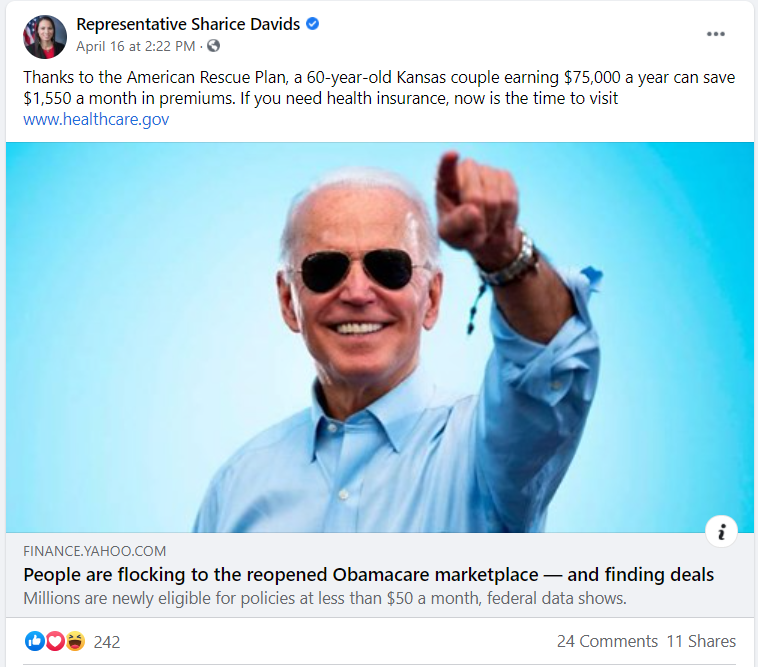
Task: Click the article description about $50 policies
Action: pyautogui.click(x=325, y=598)
